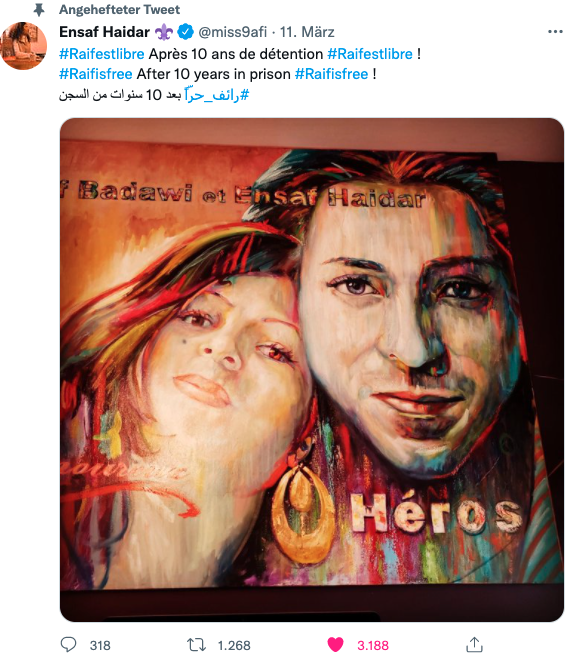Click the reply speech bubble icon
Image resolution: width=571 pixels, height=662 pixels.
pos(68,645)
